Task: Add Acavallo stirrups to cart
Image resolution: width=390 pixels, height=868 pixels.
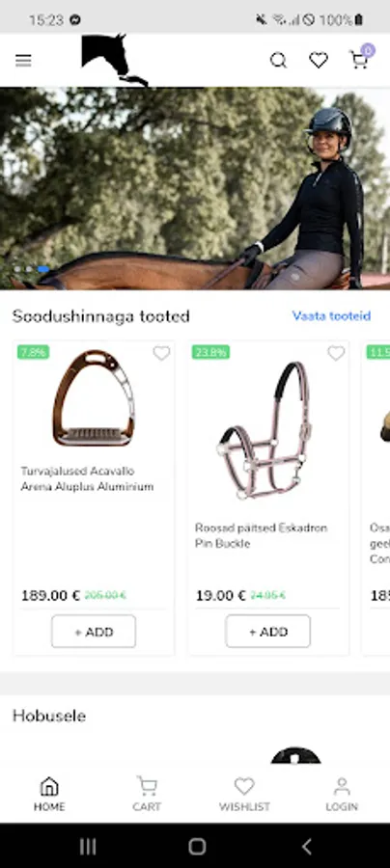Action: pyautogui.click(x=94, y=631)
